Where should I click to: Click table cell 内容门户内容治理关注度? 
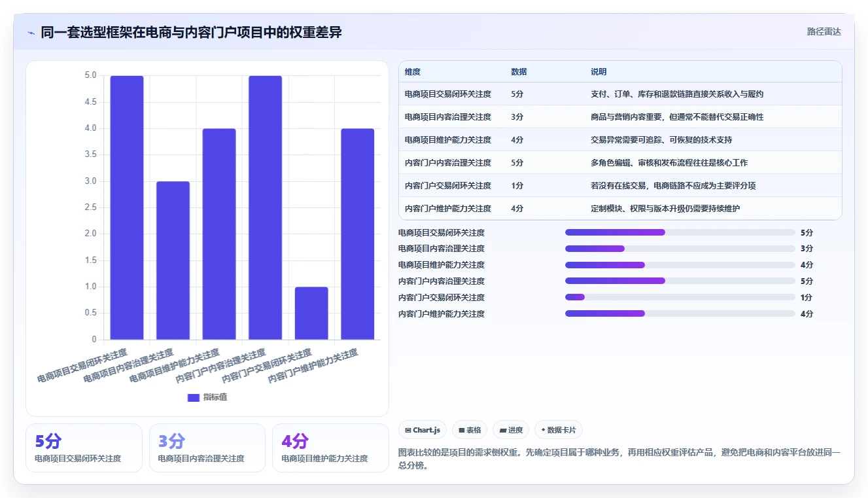pyautogui.click(x=448, y=163)
